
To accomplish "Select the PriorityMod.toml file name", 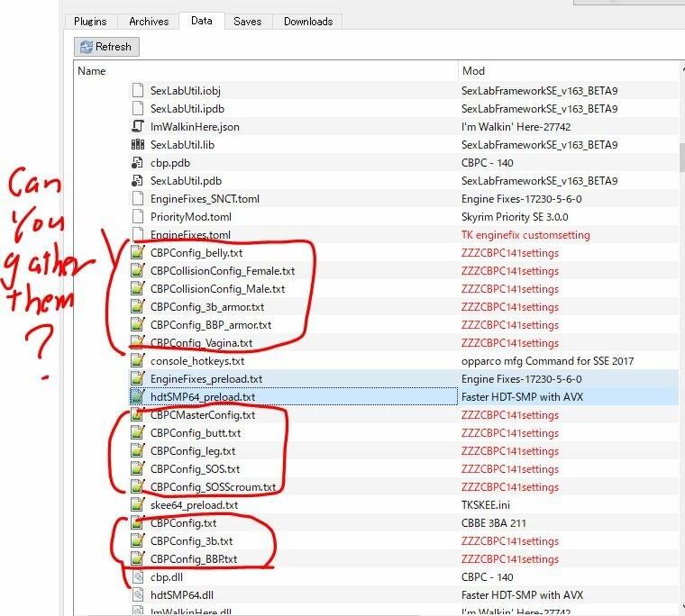I will click(191, 216).
